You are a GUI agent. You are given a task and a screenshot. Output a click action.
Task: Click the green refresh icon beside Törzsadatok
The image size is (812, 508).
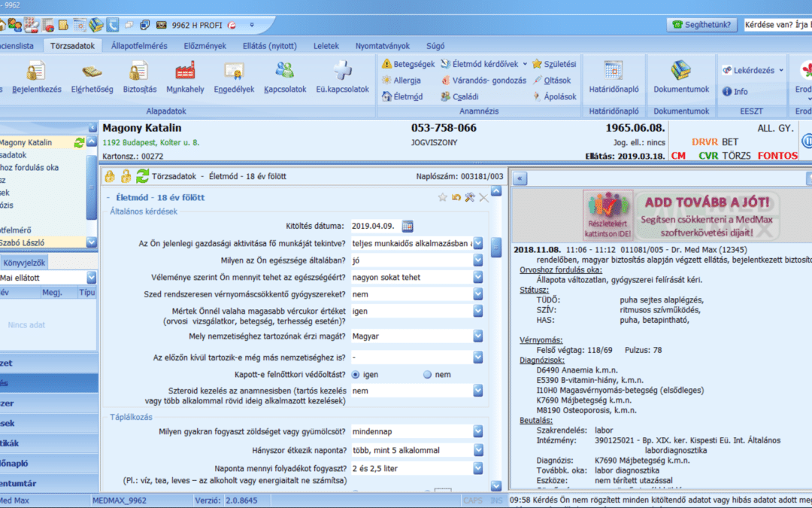point(142,176)
